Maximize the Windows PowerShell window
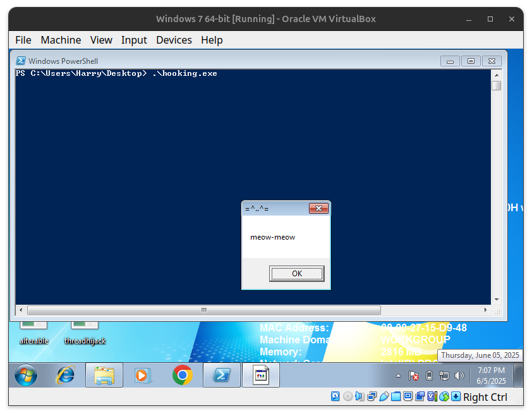The height and width of the screenshot is (416, 532). [x=471, y=61]
